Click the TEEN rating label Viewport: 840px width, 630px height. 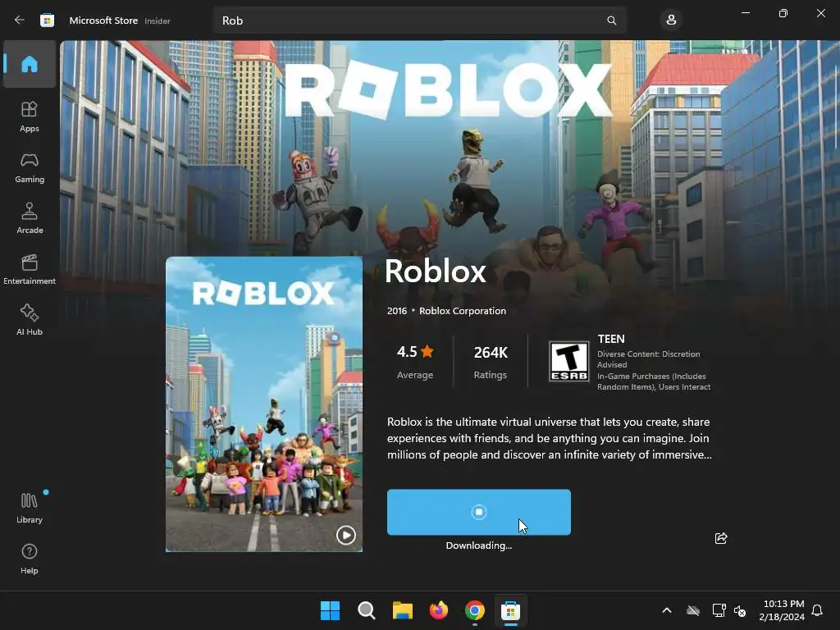(x=610, y=339)
